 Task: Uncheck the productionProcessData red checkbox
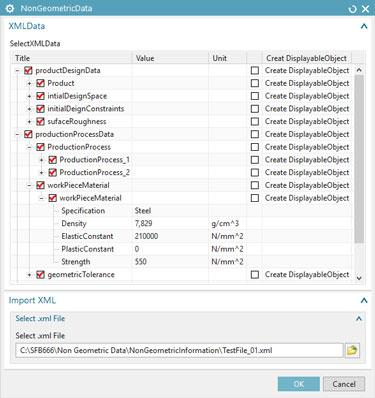28,134
